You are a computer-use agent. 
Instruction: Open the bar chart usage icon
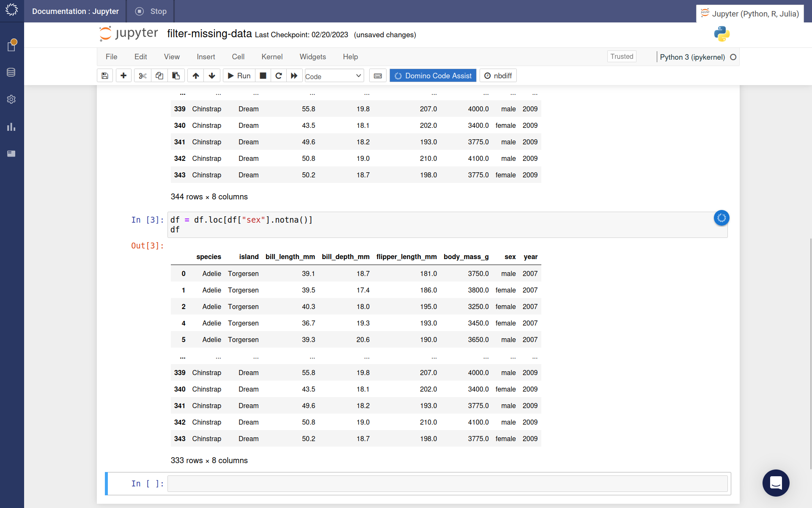coord(11,127)
